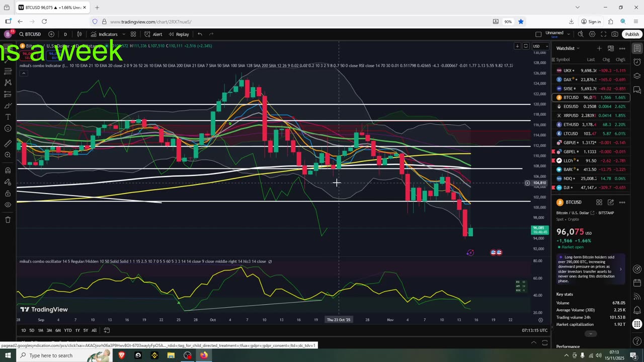Click the remove objects trash icon
The image size is (644, 362).
coord(8,220)
